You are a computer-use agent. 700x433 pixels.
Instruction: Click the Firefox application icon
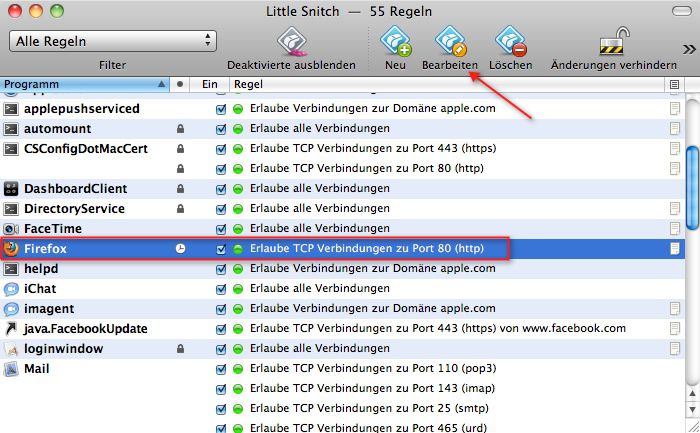pyautogui.click(x=11, y=248)
